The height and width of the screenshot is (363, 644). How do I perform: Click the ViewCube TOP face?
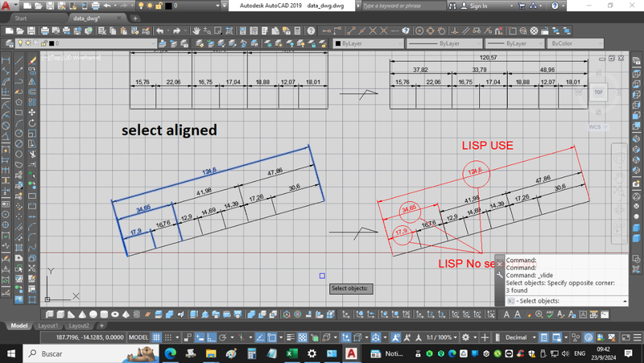pos(597,93)
